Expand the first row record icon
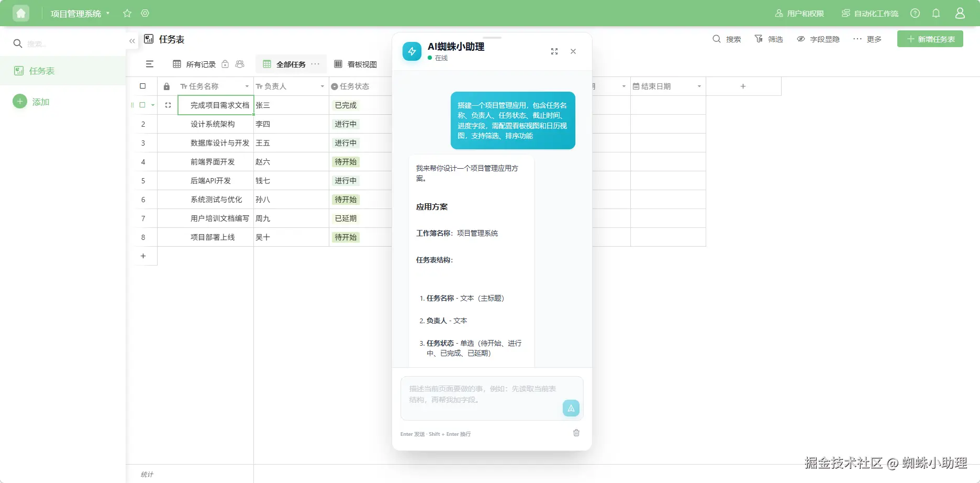 pos(168,105)
